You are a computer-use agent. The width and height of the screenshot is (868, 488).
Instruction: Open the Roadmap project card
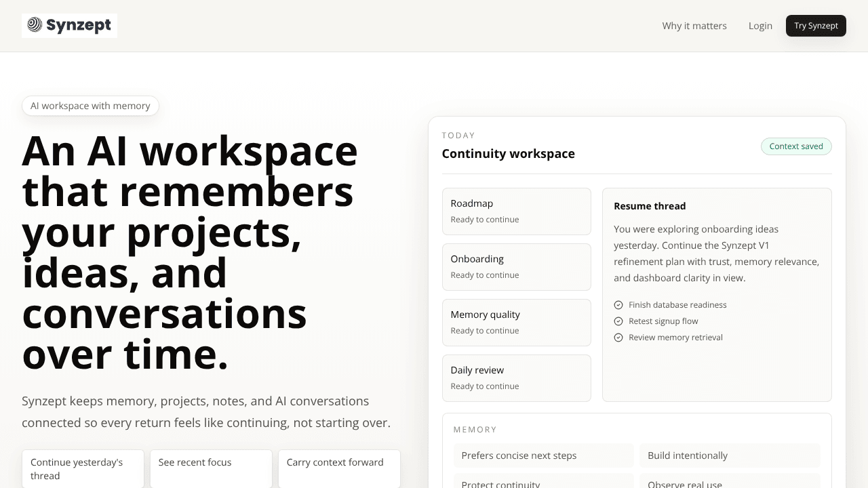tap(517, 211)
